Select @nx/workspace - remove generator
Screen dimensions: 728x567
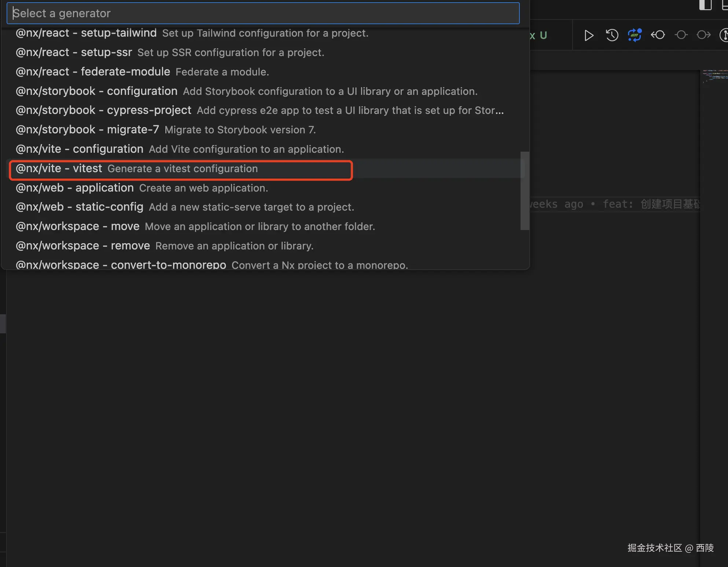tap(164, 246)
